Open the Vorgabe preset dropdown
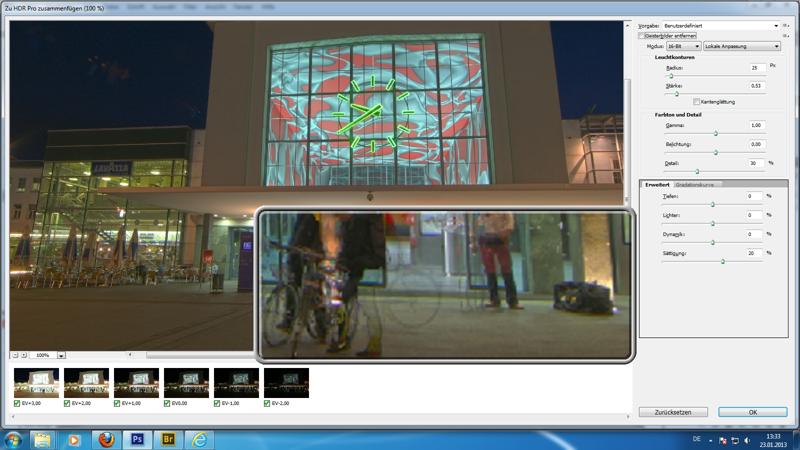The image size is (800, 450). [x=721, y=26]
